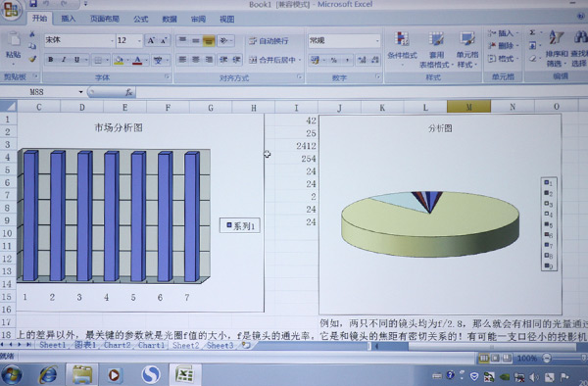Switch to the Insert (插入) ribbon tab
The height and width of the screenshot is (386, 588).
(x=68, y=19)
